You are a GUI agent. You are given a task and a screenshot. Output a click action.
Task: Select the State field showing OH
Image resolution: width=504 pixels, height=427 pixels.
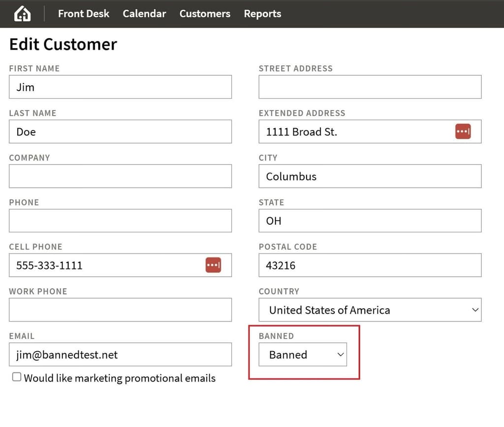click(370, 221)
